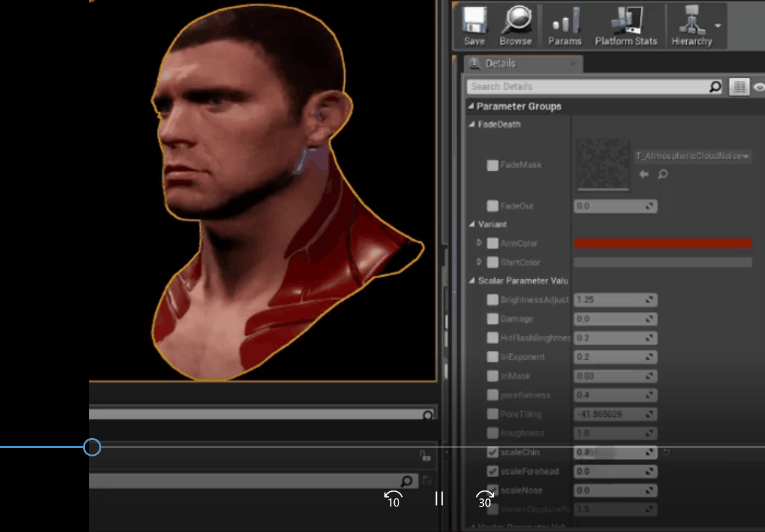765x532 pixels.
Task: Click the Save toolbar icon
Action: pos(474,26)
